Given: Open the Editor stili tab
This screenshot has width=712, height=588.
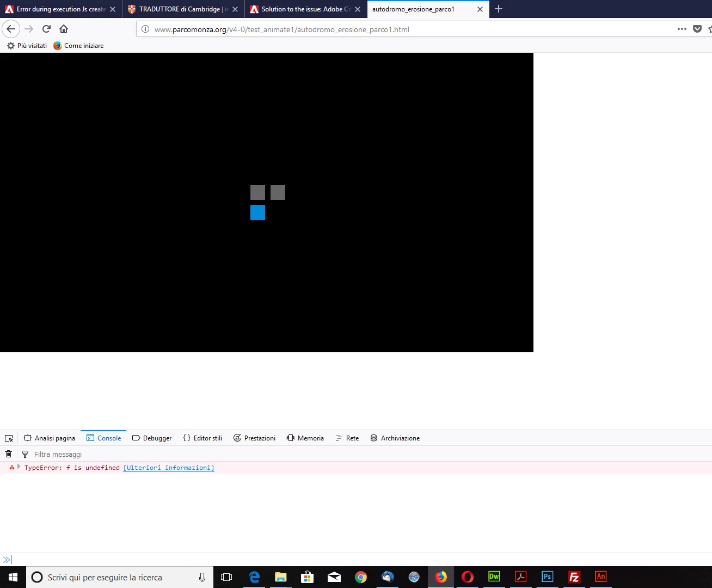Looking at the screenshot, I should (x=202, y=438).
